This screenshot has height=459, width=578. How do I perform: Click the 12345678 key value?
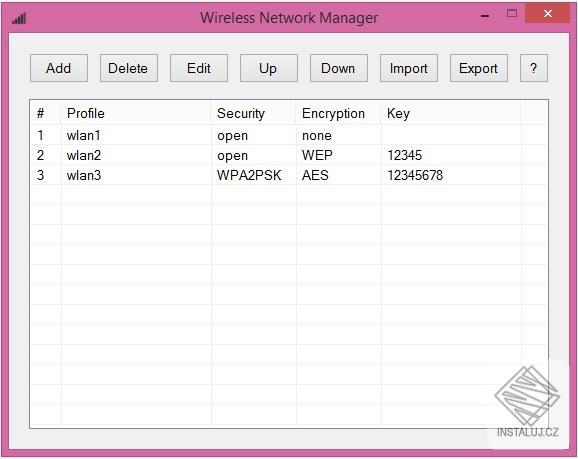coord(415,175)
